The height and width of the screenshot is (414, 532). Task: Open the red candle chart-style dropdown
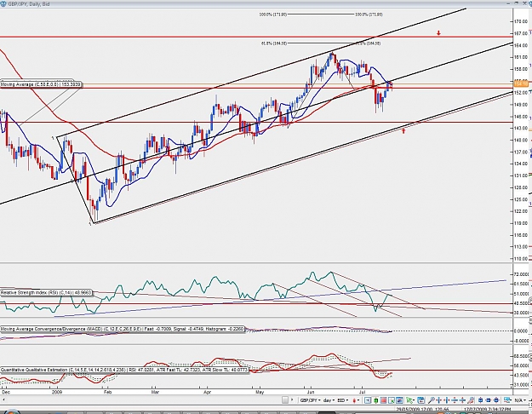[356, 400]
